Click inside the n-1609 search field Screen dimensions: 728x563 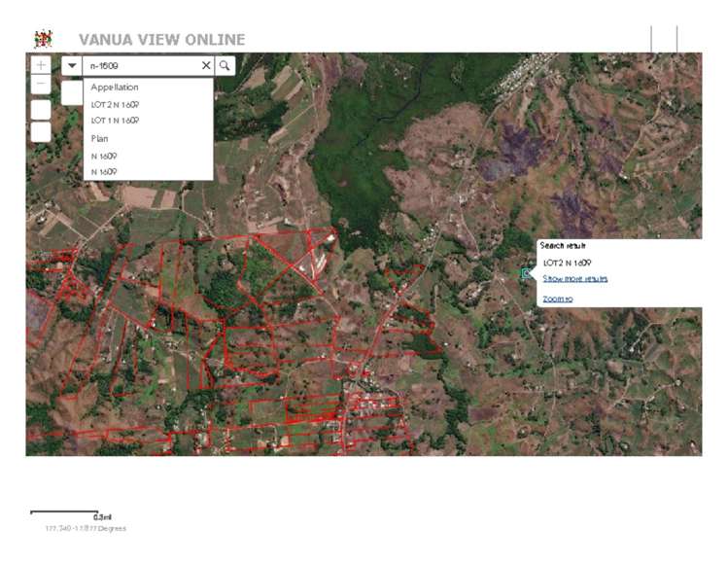click(x=141, y=65)
